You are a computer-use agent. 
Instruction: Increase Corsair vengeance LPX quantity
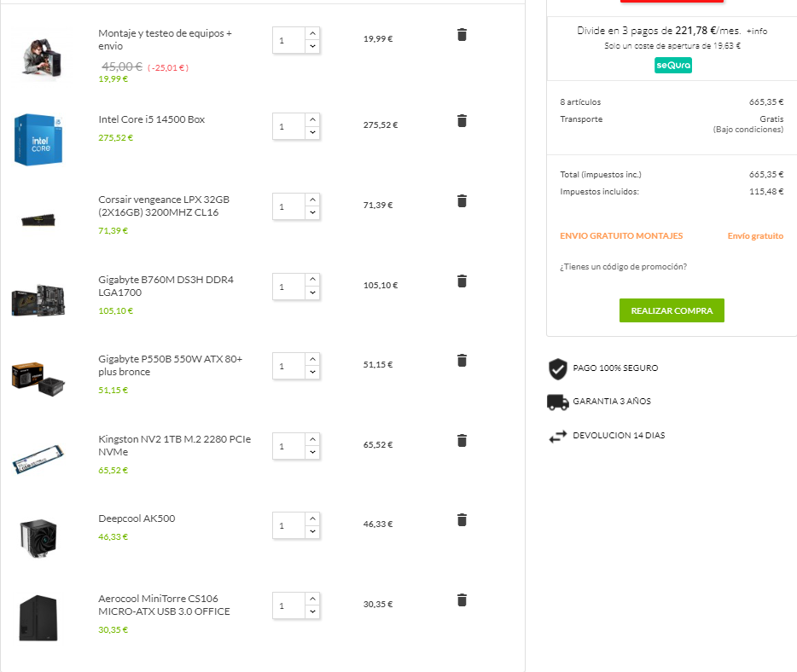(312, 200)
